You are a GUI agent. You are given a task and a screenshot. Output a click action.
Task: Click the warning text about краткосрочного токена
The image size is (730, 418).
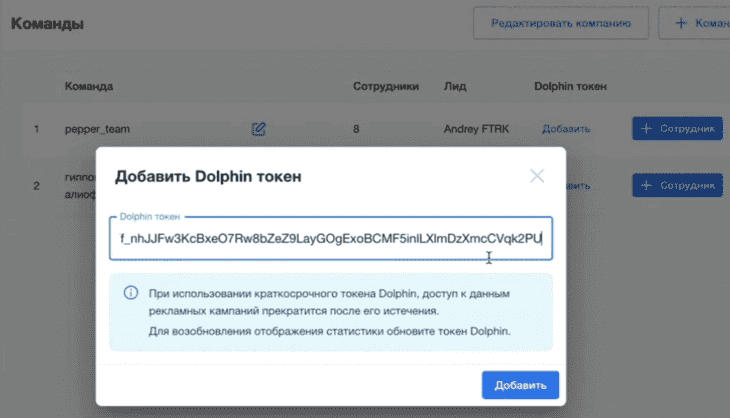[329, 302]
